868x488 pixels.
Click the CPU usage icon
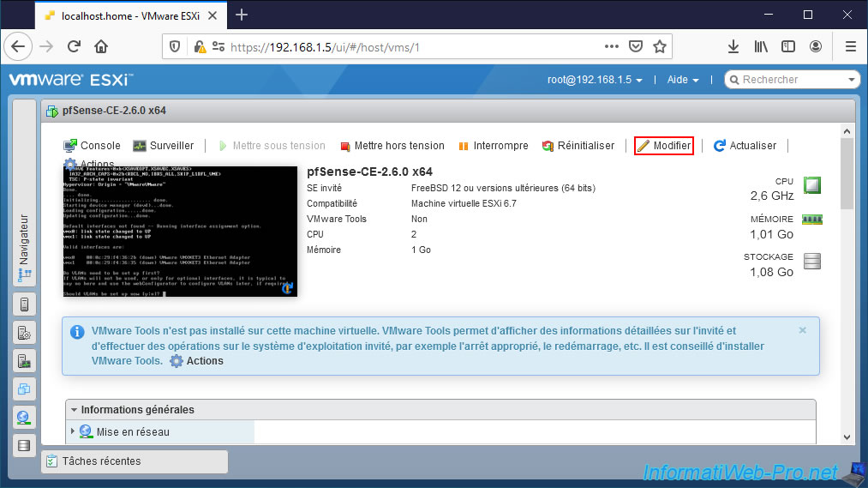click(x=812, y=185)
